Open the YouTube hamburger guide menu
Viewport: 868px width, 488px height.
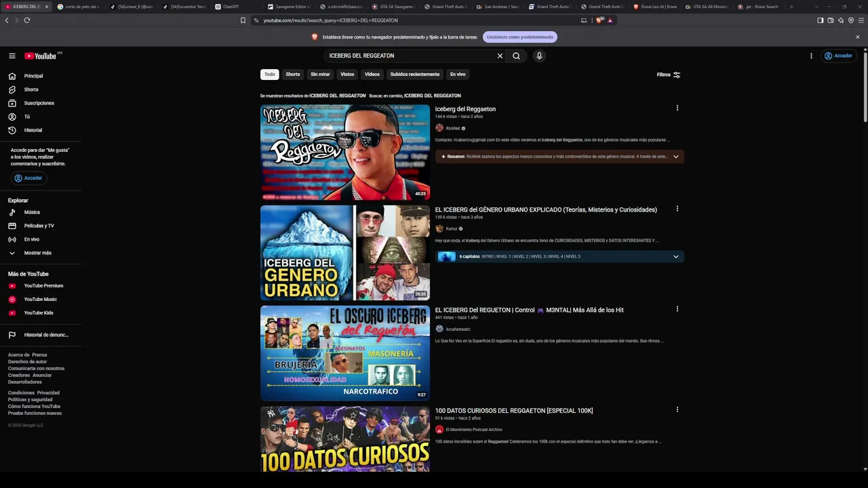[x=12, y=56]
